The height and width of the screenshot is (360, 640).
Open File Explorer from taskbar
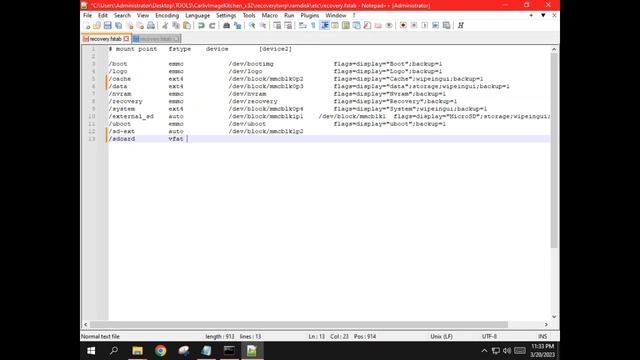tap(137, 351)
